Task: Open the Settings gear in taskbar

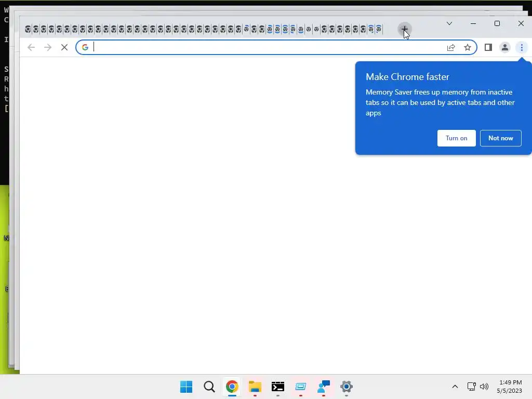Action: tap(347, 387)
